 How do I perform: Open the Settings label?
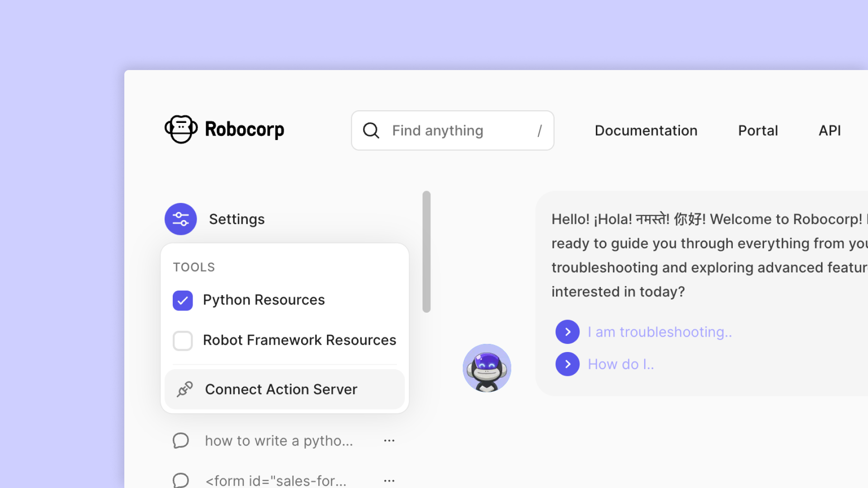(237, 219)
